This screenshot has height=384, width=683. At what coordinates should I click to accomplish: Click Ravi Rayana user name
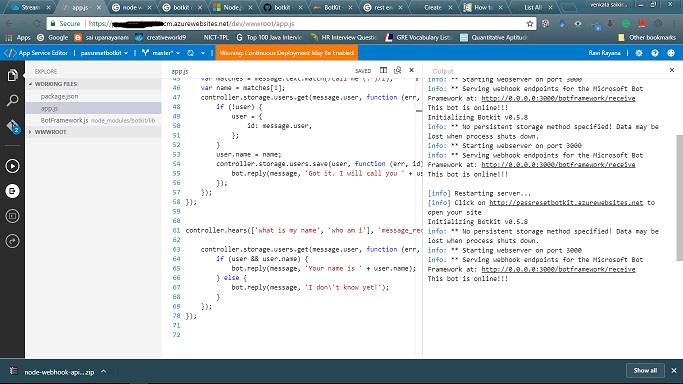click(x=604, y=53)
